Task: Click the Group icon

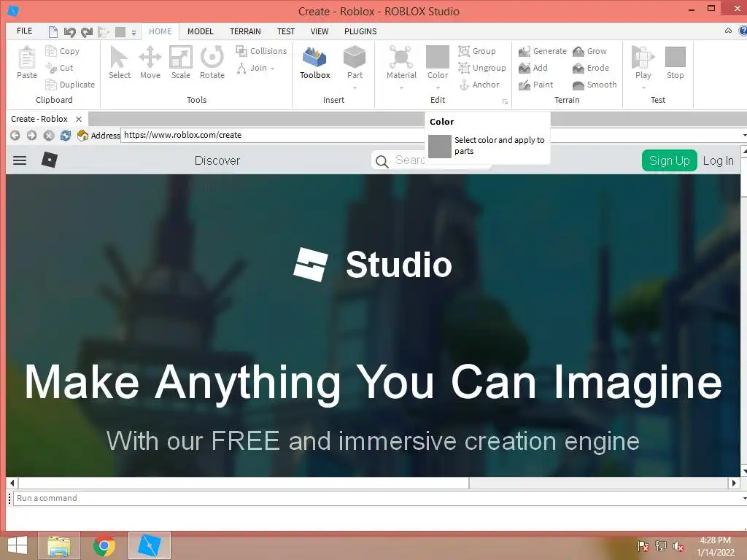Action: click(x=464, y=51)
